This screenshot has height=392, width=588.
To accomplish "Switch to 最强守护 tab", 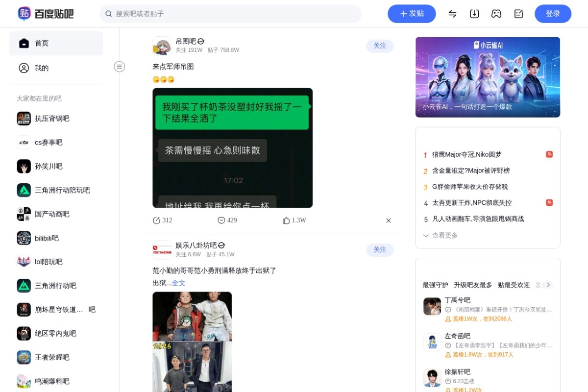I will click(x=435, y=285).
